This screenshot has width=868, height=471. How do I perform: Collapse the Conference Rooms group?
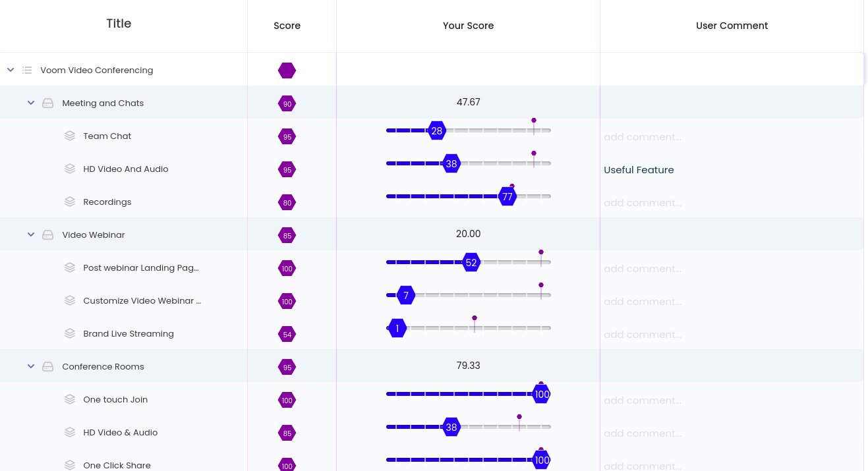(x=31, y=366)
